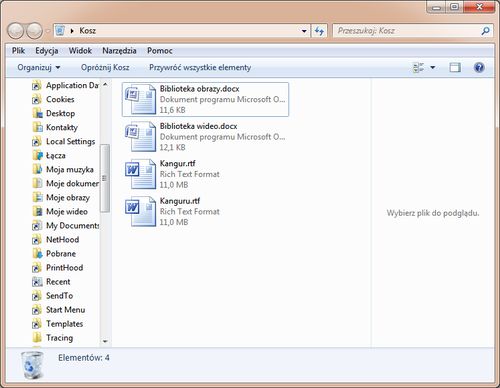The width and height of the screenshot is (500, 388).
Task: Maximize the Kosz window
Action: (454, 7)
